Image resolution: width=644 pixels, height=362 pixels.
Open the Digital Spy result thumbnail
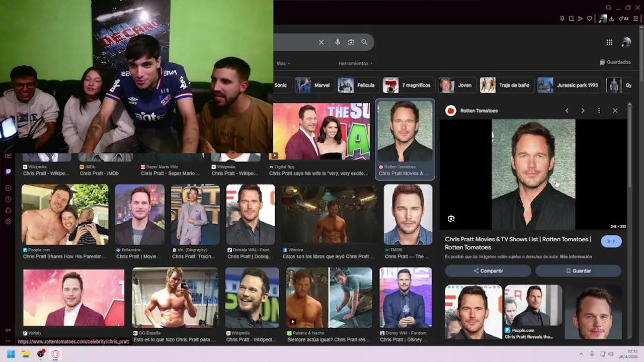pyautogui.click(x=321, y=131)
